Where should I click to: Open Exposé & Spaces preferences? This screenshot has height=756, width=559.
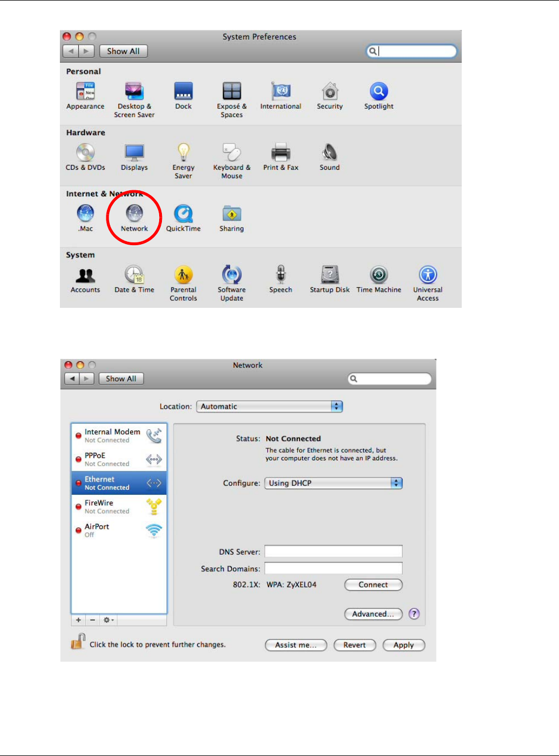pyautogui.click(x=232, y=99)
